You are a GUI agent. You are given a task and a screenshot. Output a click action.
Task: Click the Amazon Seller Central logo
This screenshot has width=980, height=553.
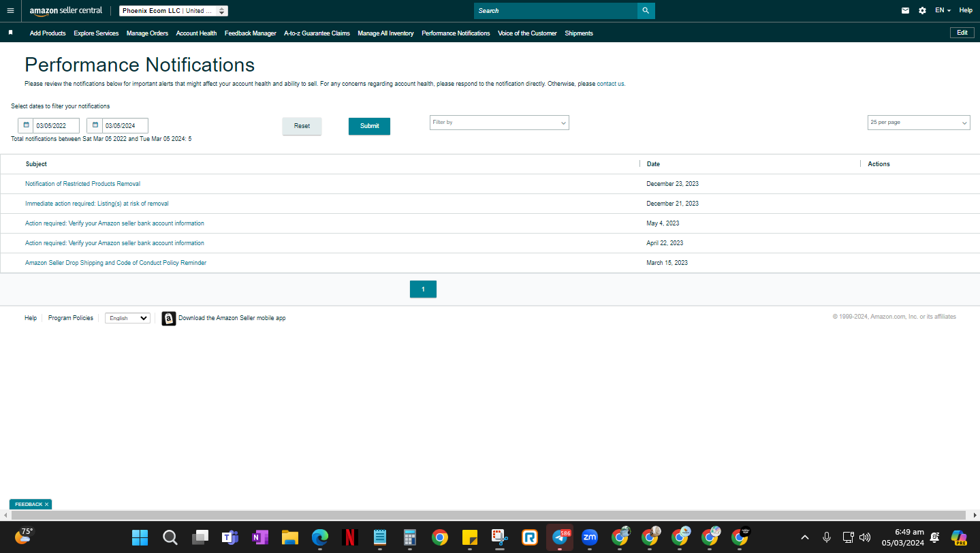click(x=66, y=11)
